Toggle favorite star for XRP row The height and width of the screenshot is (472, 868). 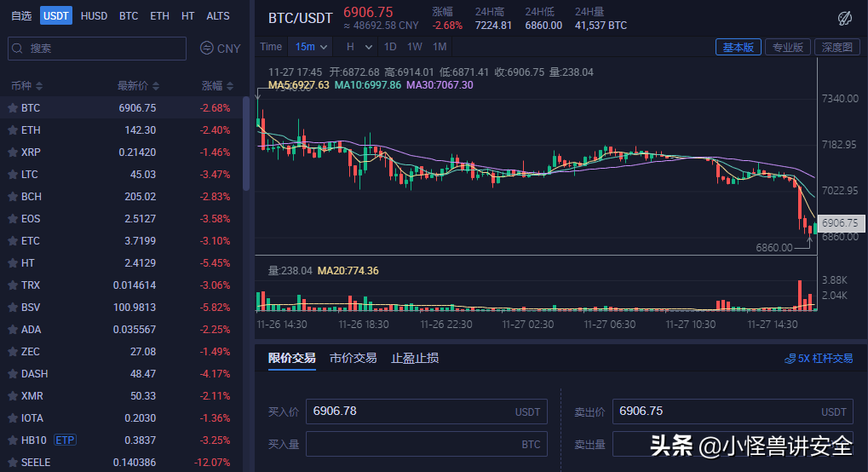click(x=12, y=153)
